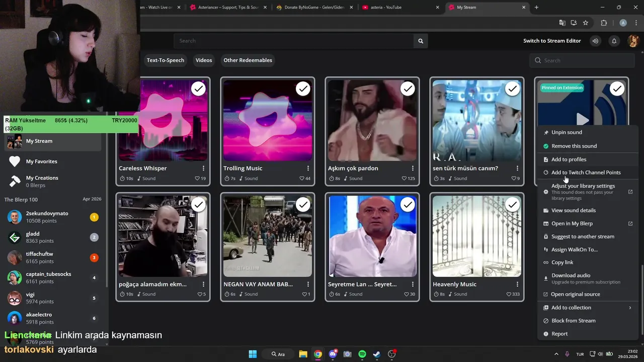Open three-dot menu for Aşkım çok pardon
The height and width of the screenshot is (362, 644).
point(413,168)
